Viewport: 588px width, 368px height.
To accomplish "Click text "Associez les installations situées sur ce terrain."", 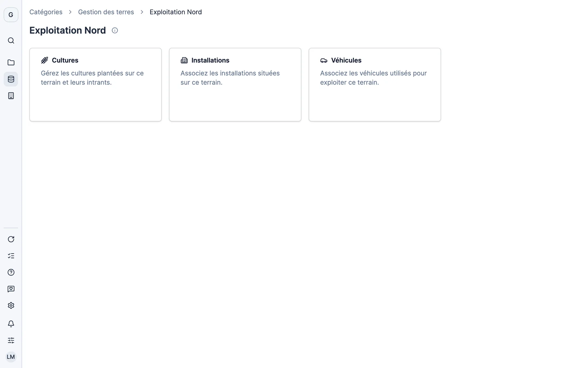I will (x=230, y=78).
